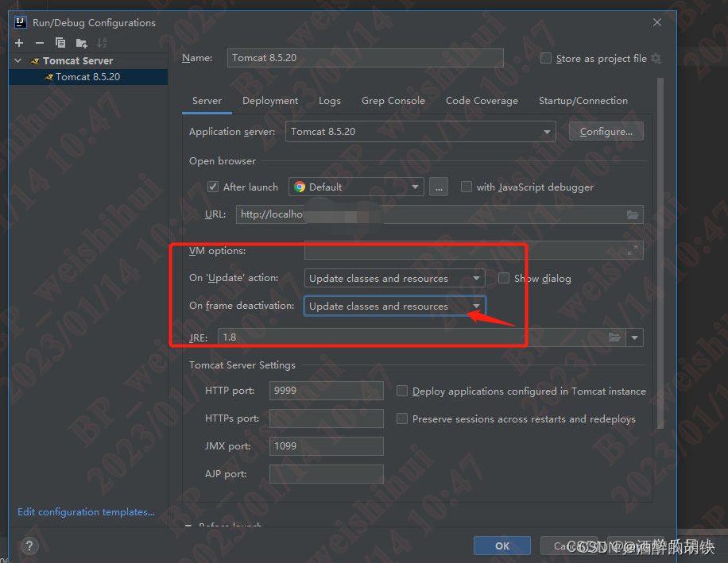Open Edit configuration templates link
The height and width of the screenshot is (563, 728).
click(86, 512)
